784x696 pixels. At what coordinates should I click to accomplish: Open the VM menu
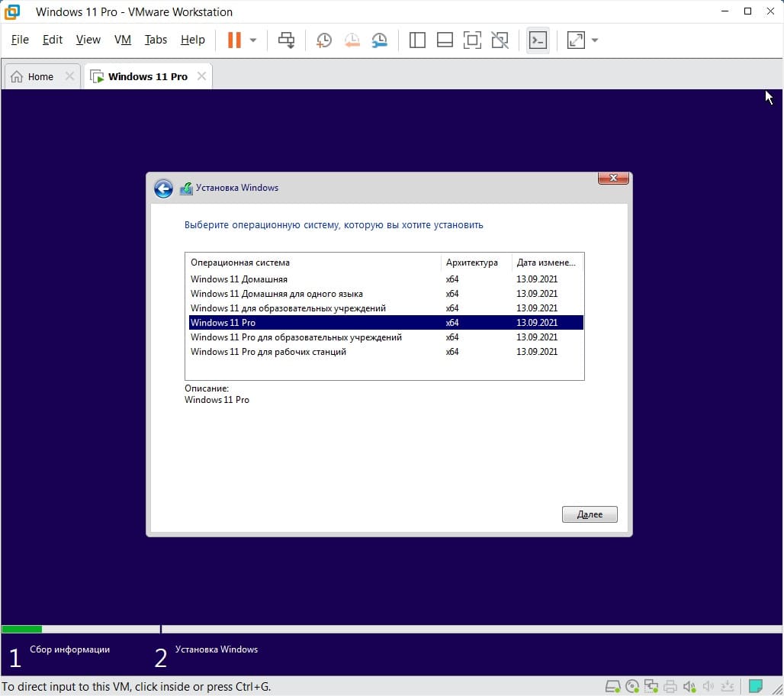tap(123, 40)
